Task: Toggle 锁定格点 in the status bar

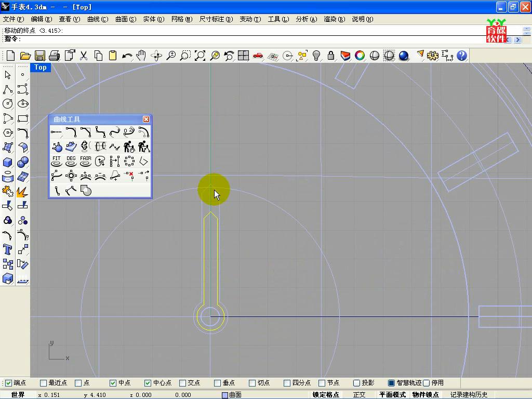Action: (x=325, y=395)
